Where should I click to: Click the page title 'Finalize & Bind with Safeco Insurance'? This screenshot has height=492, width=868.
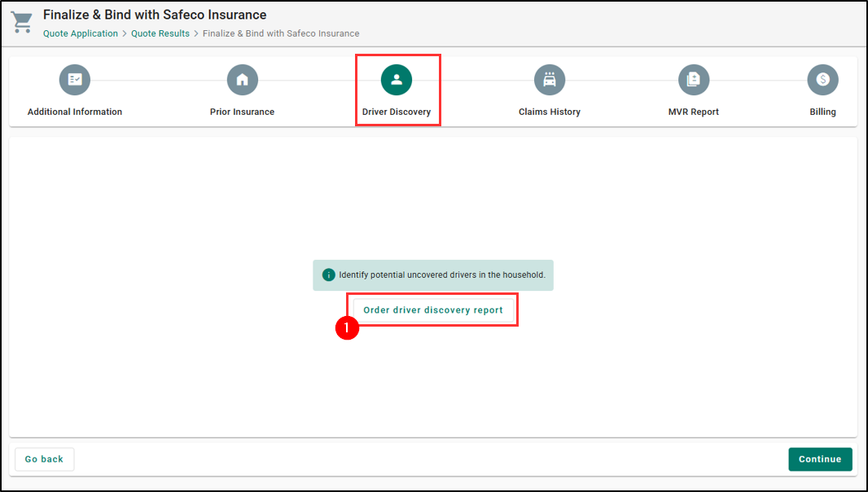pos(155,15)
